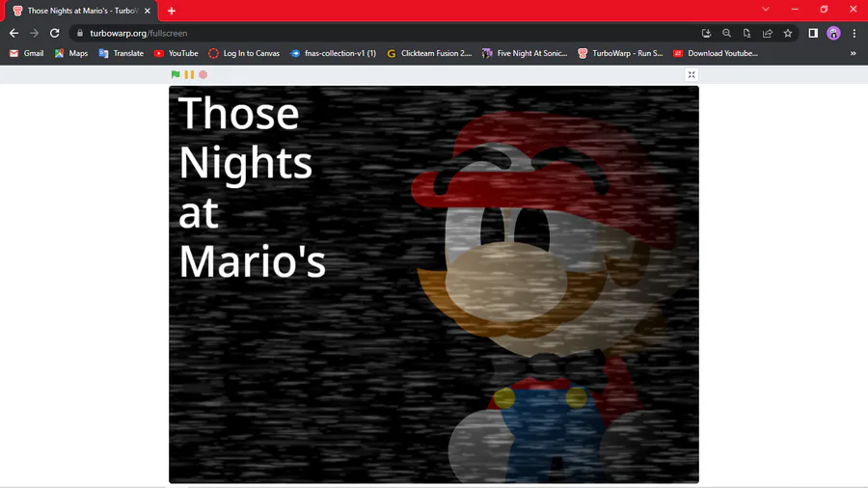The width and height of the screenshot is (868, 488).
Task: Restore down the Chrome window
Action: click(x=825, y=10)
